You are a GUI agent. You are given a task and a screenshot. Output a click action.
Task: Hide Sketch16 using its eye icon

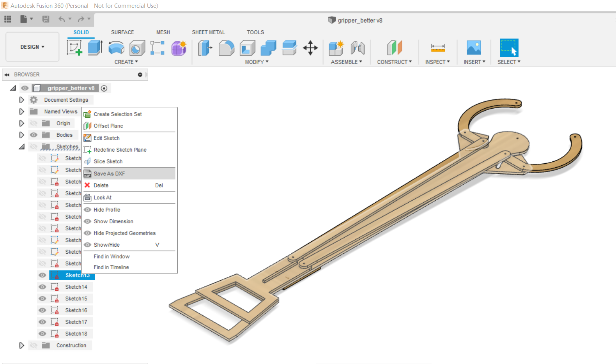tap(42, 310)
